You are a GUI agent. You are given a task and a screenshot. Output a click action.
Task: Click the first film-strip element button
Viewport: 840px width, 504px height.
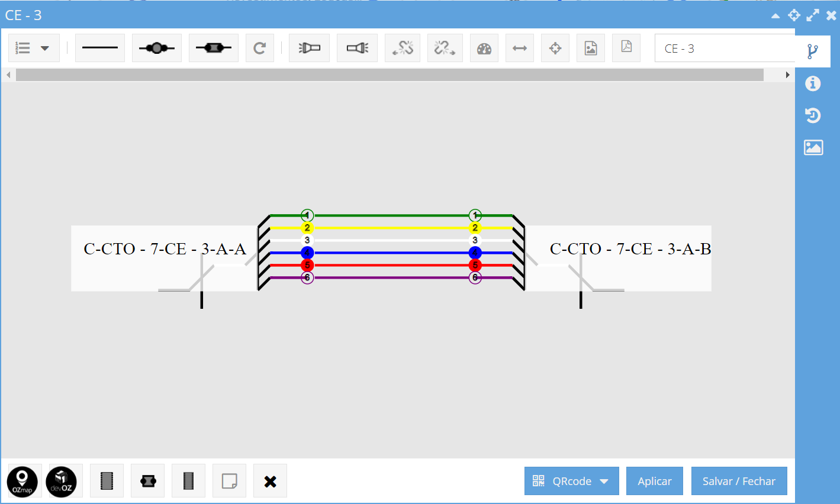coord(107,481)
